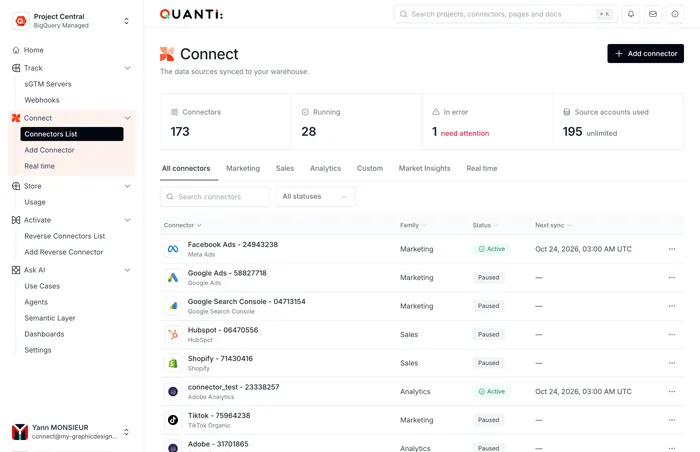700x452 pixels.
Task: Click the Hubspot logo icon
Action: point(173,335)
